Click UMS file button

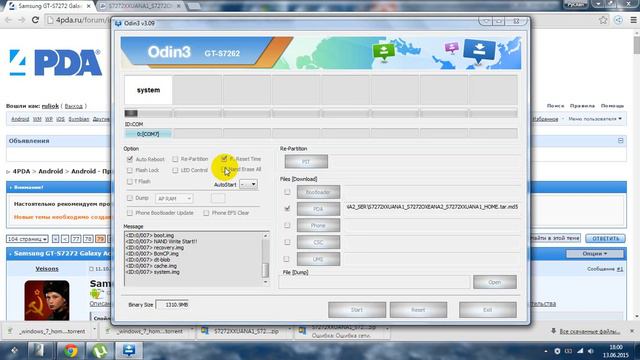click(318, 259)
